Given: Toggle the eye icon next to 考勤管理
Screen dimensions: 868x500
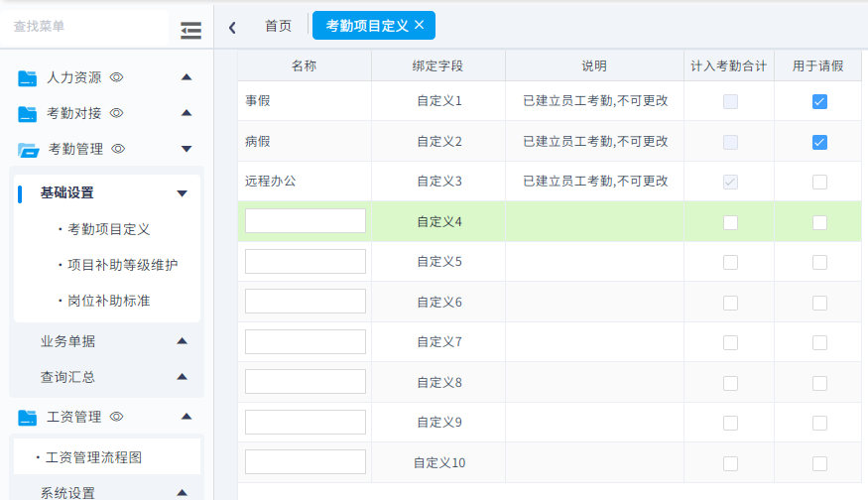Looking at the screenshot, I should 118,149.
